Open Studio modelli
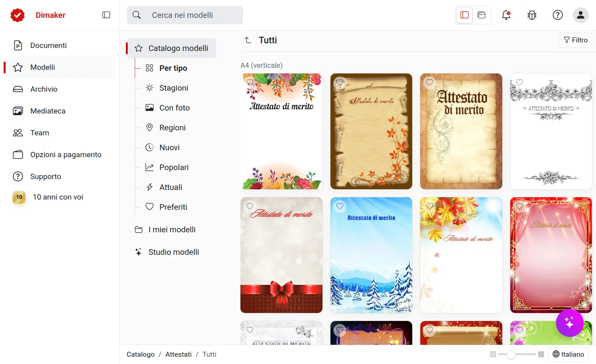The image size is (596, 364). pos(172,252)
